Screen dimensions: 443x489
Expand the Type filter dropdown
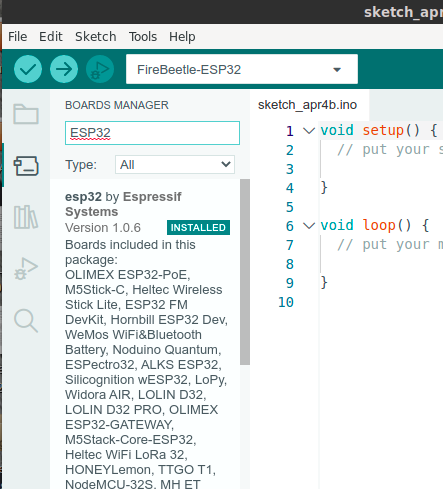point(175,164)
